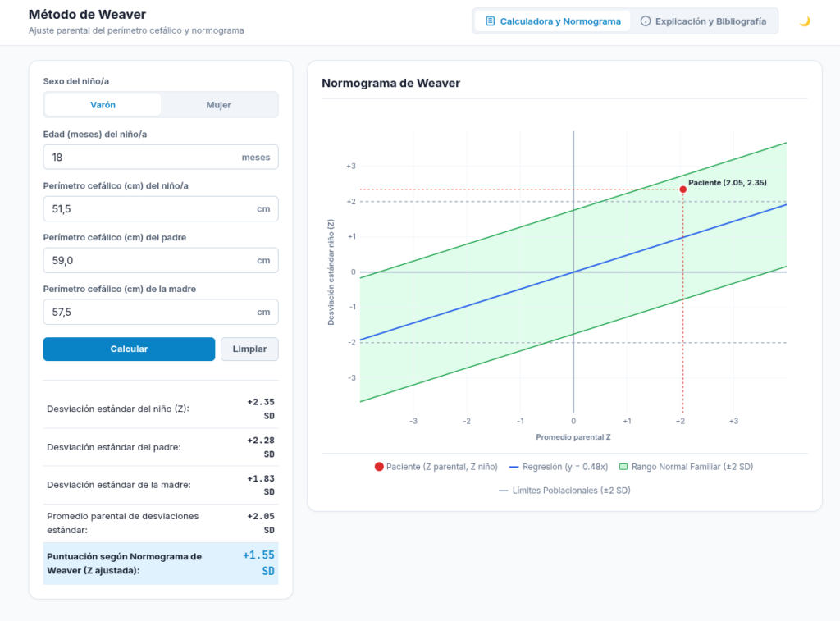The width and height of the screenshot is (840, 621).
Task: Switch to Explicación y Bibliografía tab
Action: [703, 21]
